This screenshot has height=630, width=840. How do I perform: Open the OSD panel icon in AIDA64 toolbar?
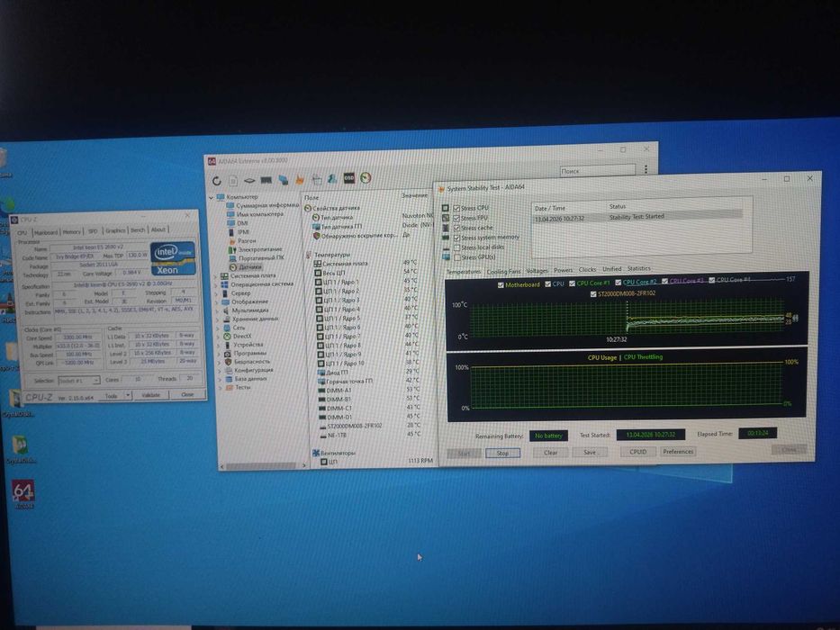point(348,178)
